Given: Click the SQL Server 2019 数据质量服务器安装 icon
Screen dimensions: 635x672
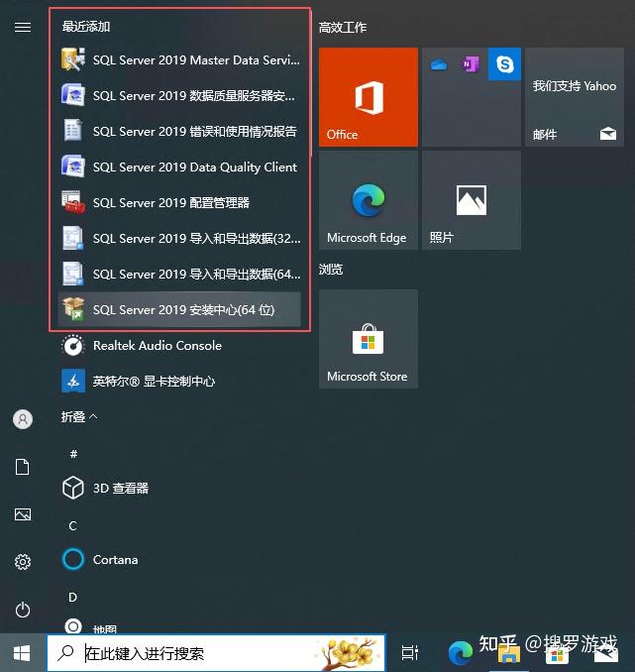Looking at the screenshot, I should pos(73,95).
